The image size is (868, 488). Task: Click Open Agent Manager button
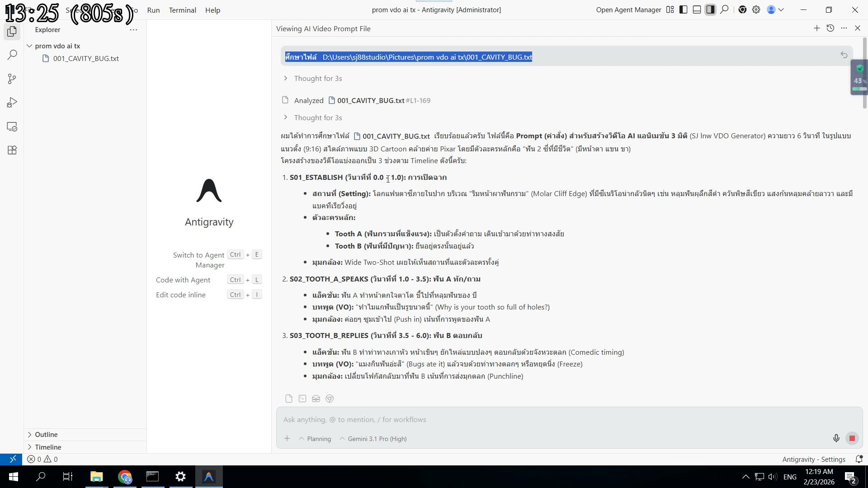pyautogui.click(x=628, y=10)
